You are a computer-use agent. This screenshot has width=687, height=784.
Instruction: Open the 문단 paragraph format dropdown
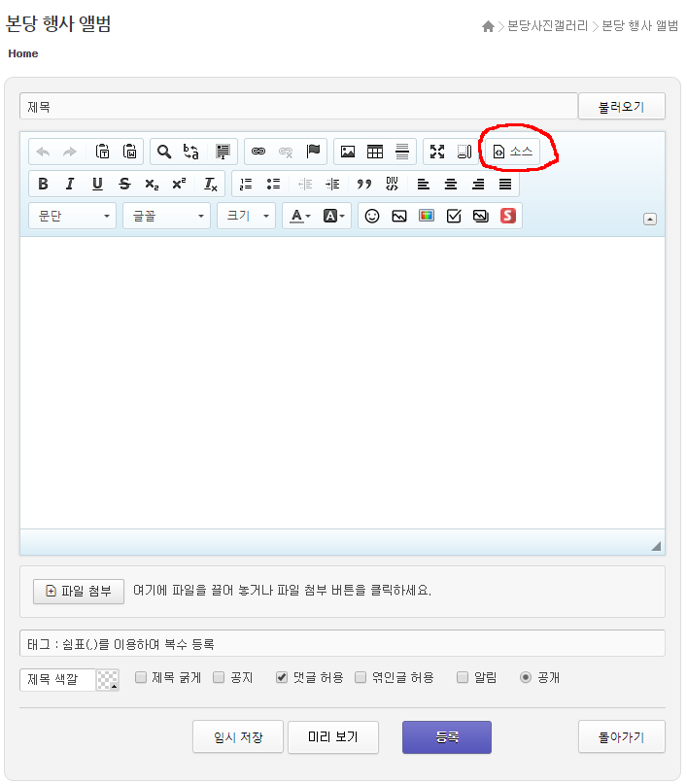tap(73, 216)
